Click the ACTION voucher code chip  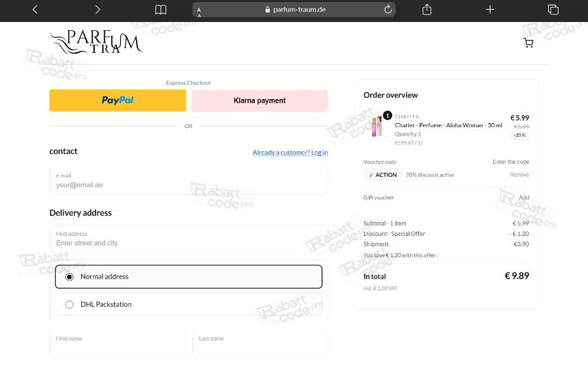click(383, 175)
